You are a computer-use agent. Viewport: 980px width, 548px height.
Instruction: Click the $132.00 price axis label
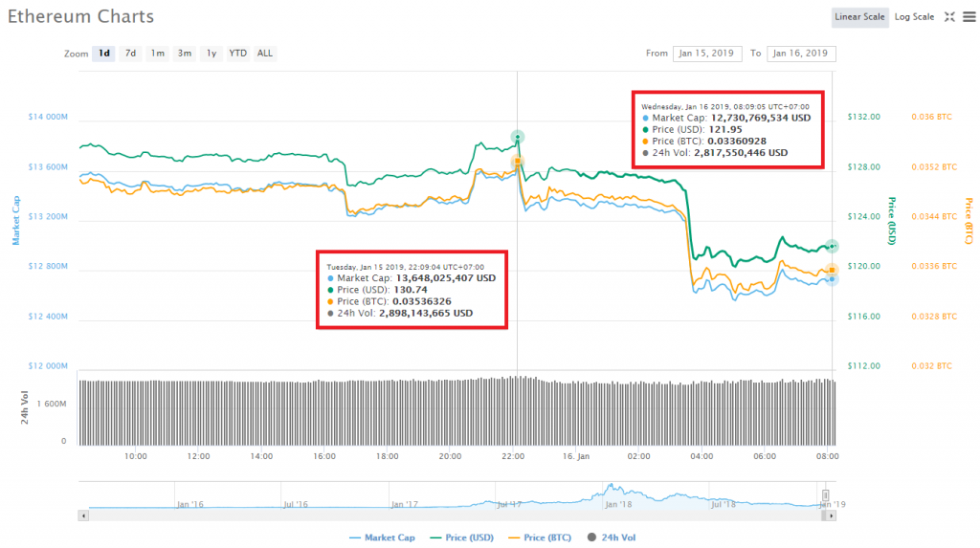click(864, 117)
